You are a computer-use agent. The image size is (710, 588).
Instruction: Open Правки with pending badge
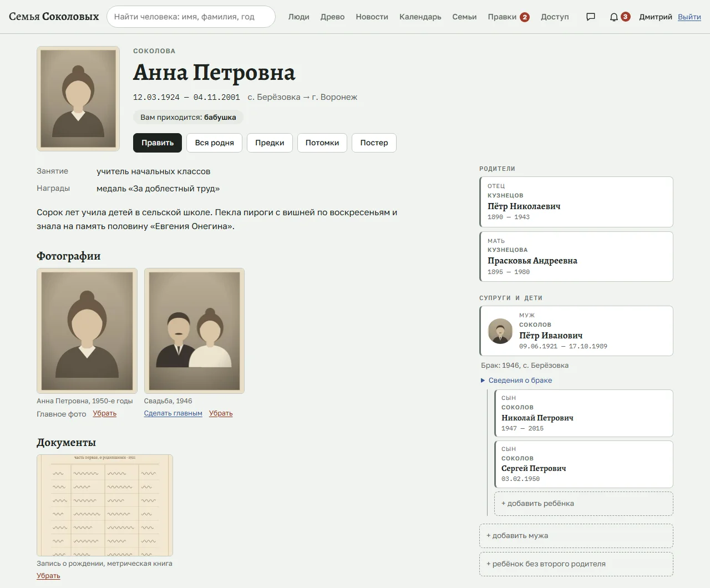[x=509, y=17]
